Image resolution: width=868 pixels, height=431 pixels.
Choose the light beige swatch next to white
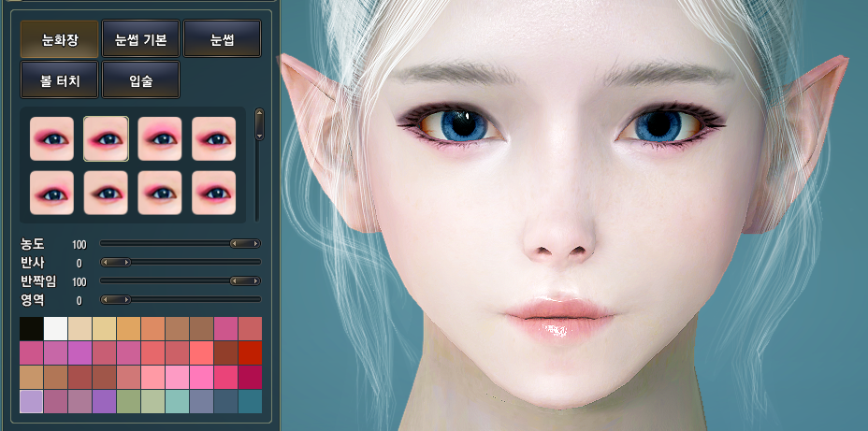pyautogui.click(x=80, y=329)
